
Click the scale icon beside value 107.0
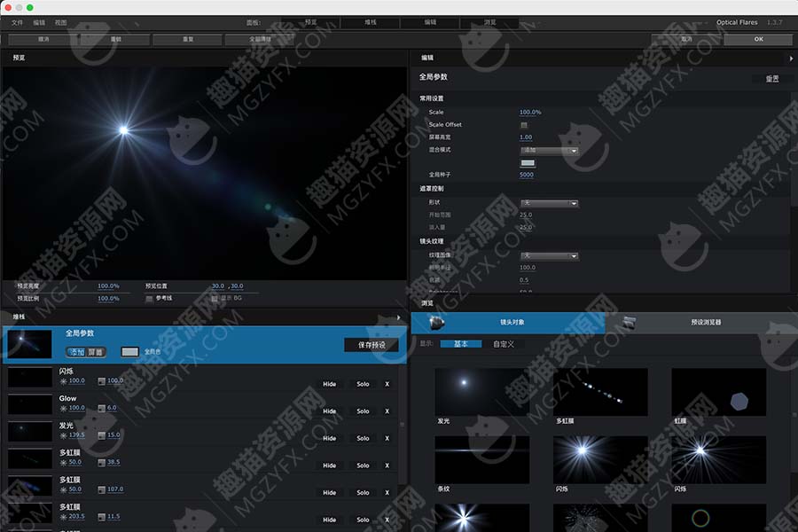pos(101,489)
